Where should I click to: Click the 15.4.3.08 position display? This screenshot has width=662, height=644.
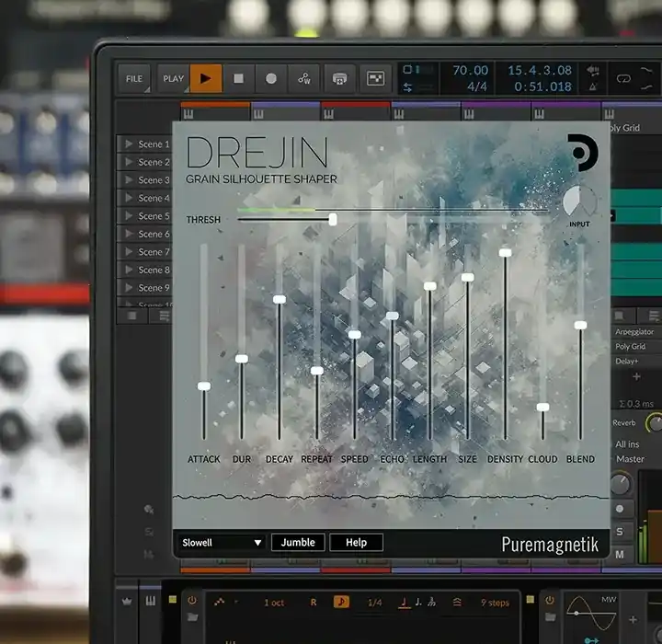coord(540,70)
